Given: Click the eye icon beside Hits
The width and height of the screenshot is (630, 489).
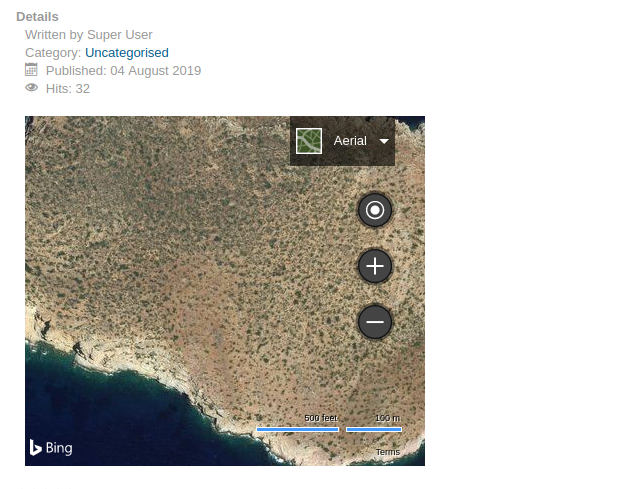Looking at the screenshot, I should click(x=32, y=88).
